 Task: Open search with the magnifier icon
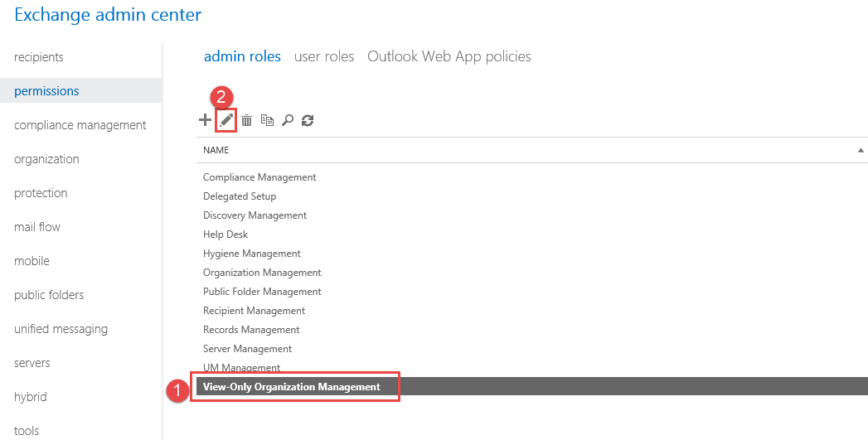tap(288, 119)
